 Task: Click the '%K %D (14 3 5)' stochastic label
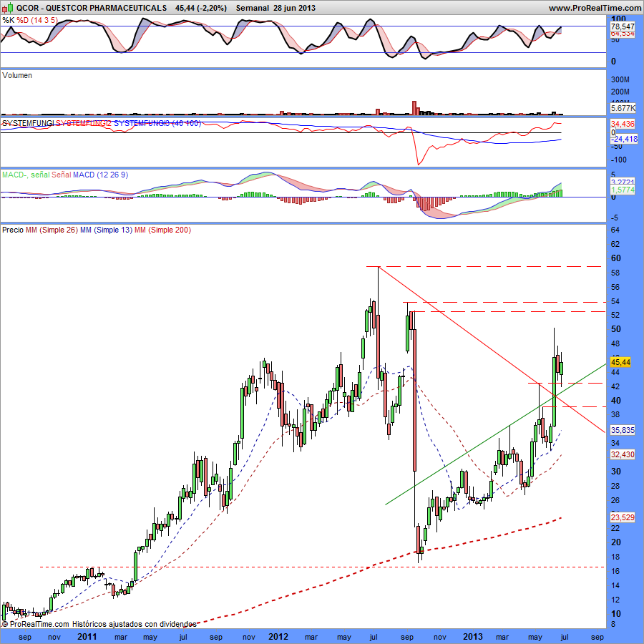[x=30, y=20]
